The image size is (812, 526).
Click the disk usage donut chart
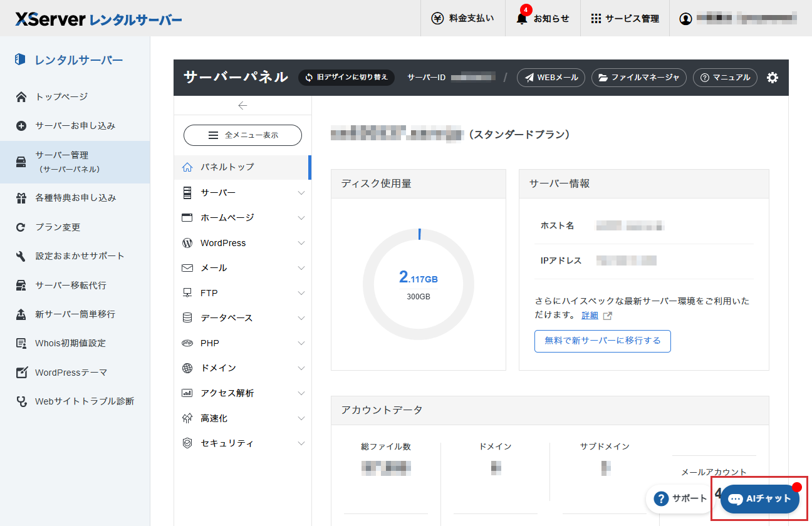pos(419,284)
